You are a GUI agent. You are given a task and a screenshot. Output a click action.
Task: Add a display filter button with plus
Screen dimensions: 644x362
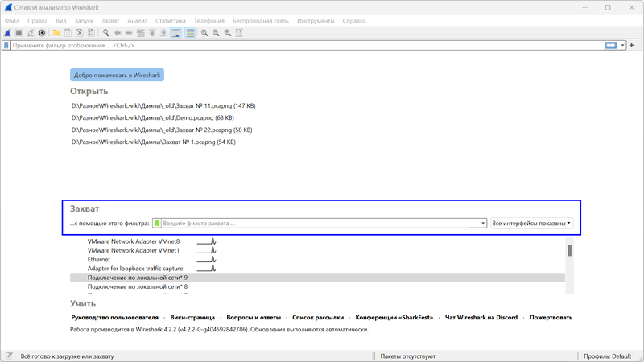pyautogui.click(x=632, y=46)
